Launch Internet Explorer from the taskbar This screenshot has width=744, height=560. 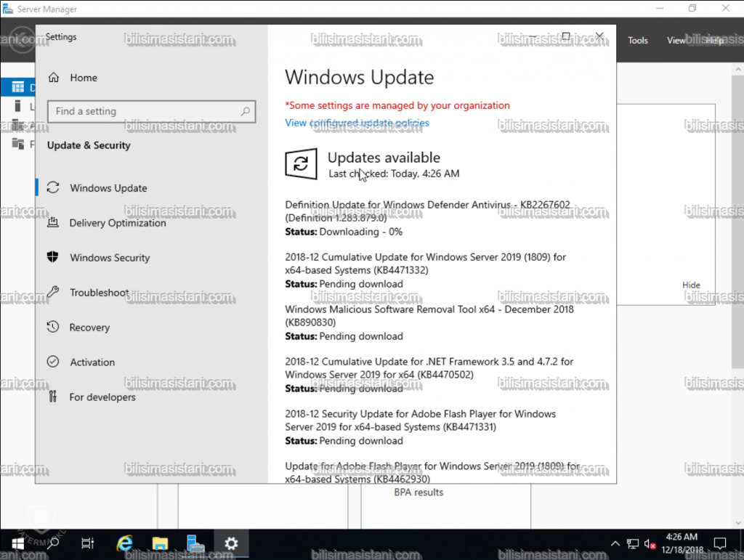pos(124,543)
